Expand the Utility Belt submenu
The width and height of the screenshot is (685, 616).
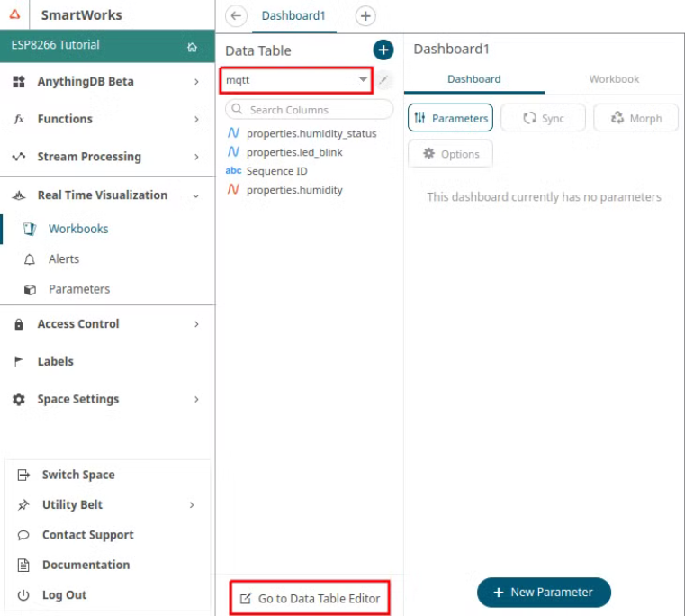(192, 505)
